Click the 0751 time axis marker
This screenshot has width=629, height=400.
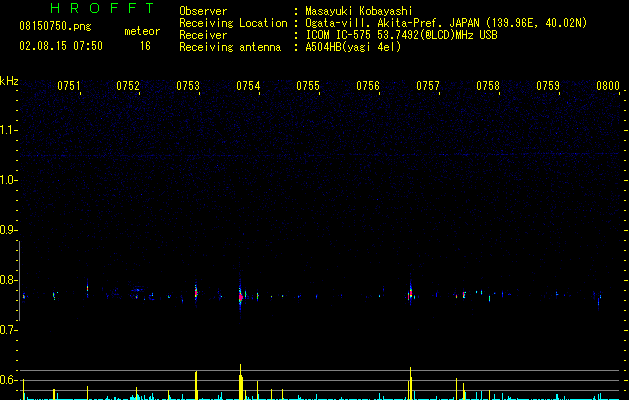click(x=69, y=86)
